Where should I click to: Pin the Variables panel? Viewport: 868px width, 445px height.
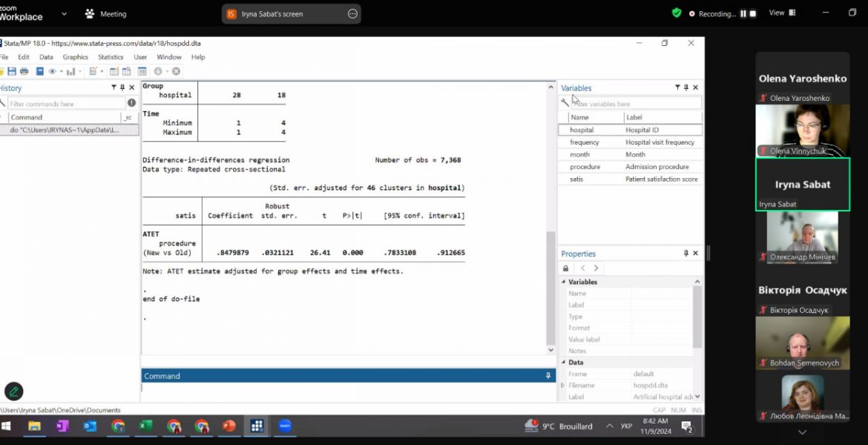(x=686, y=88)
